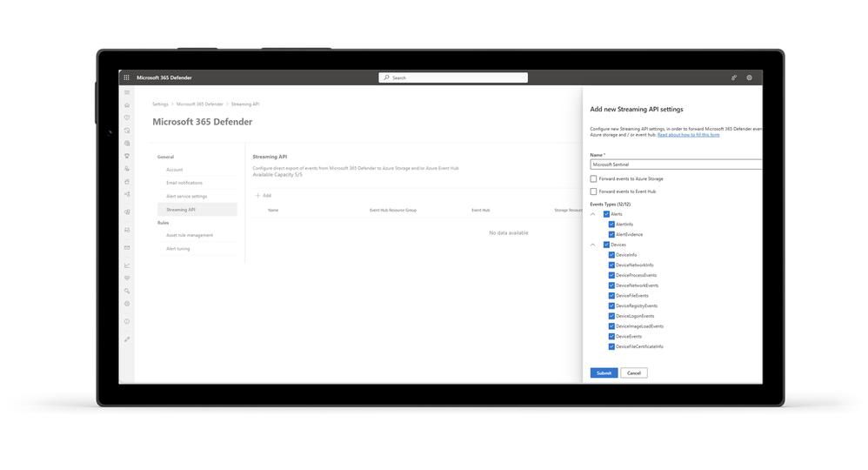The width and height of the screenshot is (868, 470).
Task: Open the 'Read about how to fill this form' link
Action: (689, 135)
